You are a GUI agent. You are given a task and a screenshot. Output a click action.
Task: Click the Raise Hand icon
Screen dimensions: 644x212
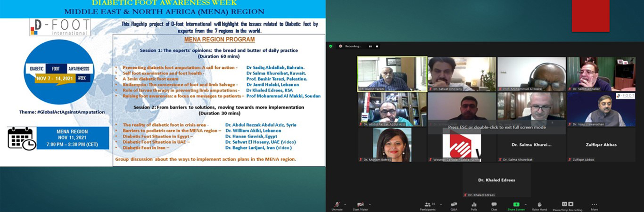coord(539,204)
